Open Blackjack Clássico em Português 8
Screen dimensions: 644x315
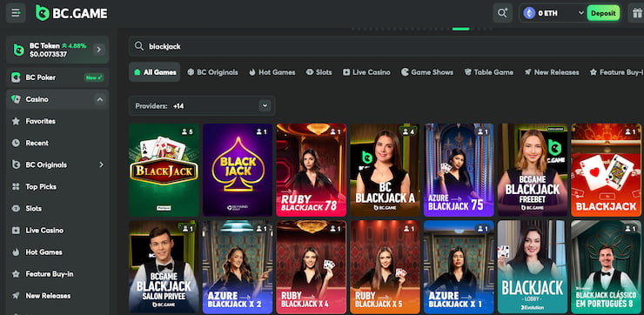tap(607, 267)
